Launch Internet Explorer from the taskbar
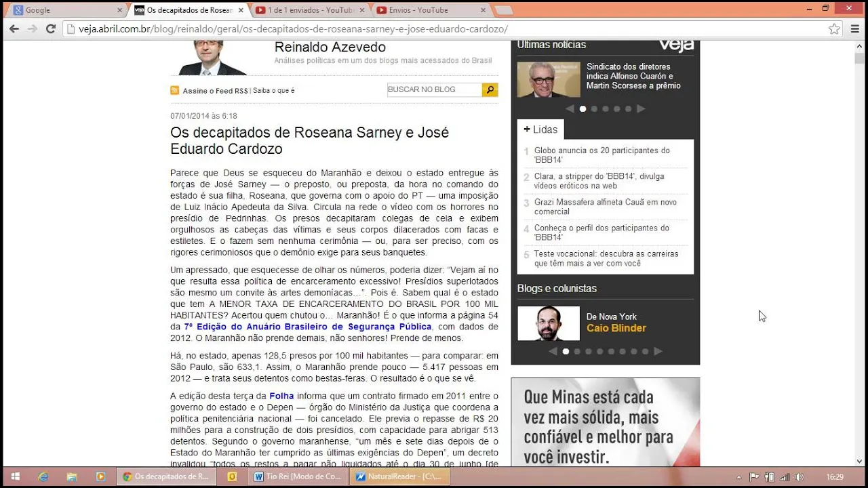The height and width of the screenshot is (488, 868). click(x=43, y=476)
